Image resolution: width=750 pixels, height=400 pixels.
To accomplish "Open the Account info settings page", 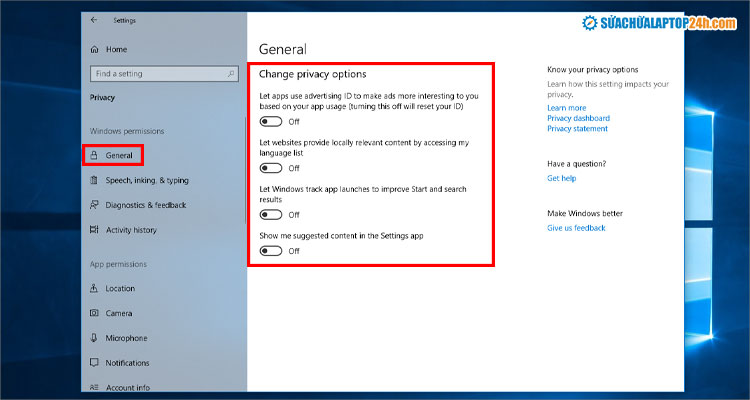I will point(127,388).
